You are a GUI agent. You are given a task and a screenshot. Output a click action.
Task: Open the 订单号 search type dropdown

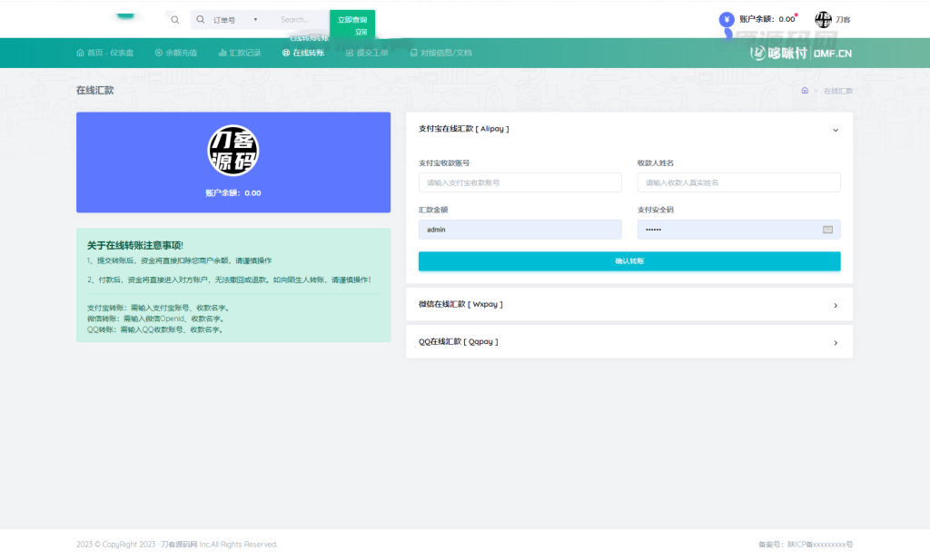(235, 20)
